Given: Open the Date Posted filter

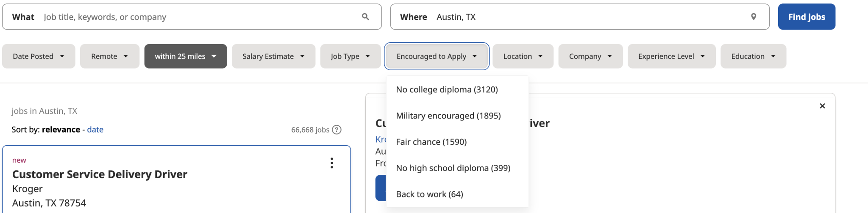Looking at the screenshot, I should click(39, 56).
